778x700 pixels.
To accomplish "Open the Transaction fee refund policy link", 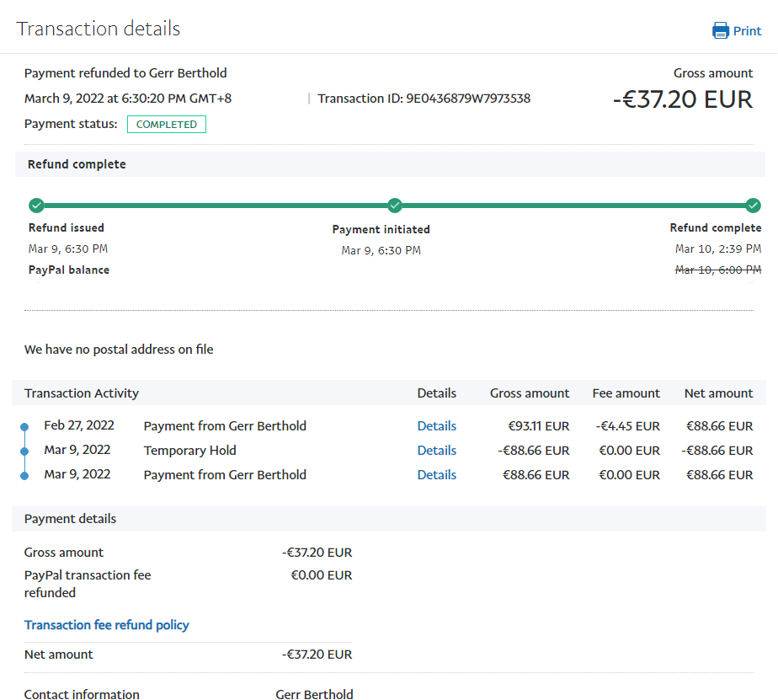I will click(107, 625).
